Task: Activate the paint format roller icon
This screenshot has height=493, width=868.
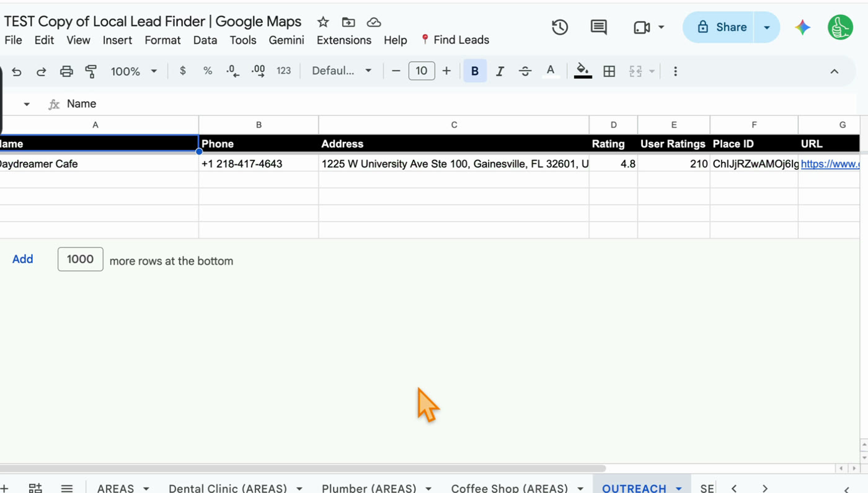Action: pos(91,71)
